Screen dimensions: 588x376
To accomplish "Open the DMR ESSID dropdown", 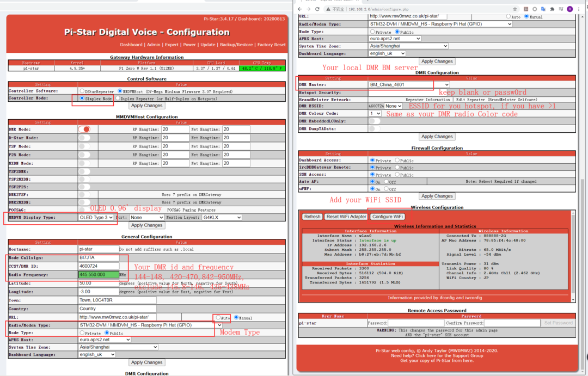I will click(394, 106).
